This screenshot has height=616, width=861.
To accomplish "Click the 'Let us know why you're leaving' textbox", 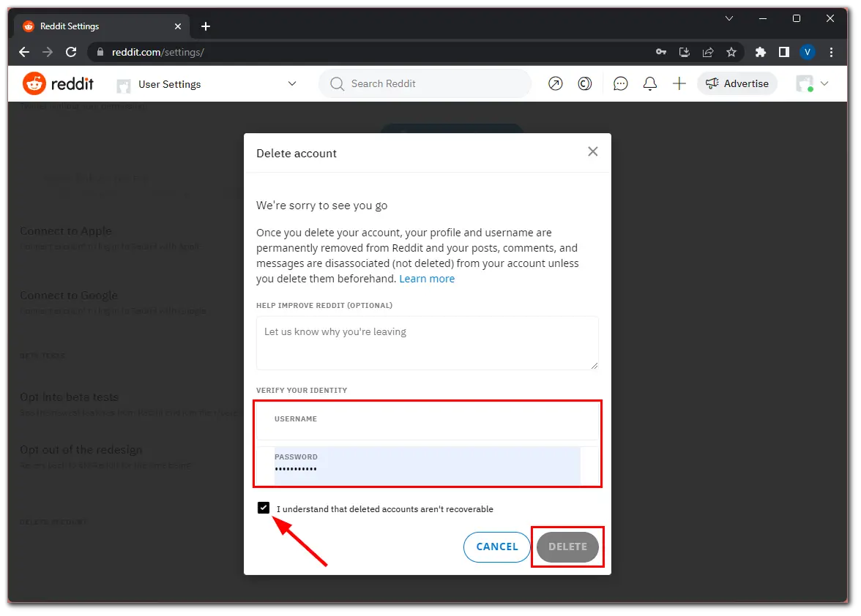I will tap(427, 342).
